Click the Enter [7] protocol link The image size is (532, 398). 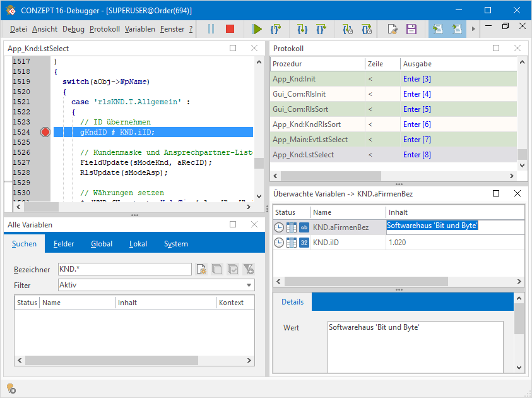click(417, 140)
